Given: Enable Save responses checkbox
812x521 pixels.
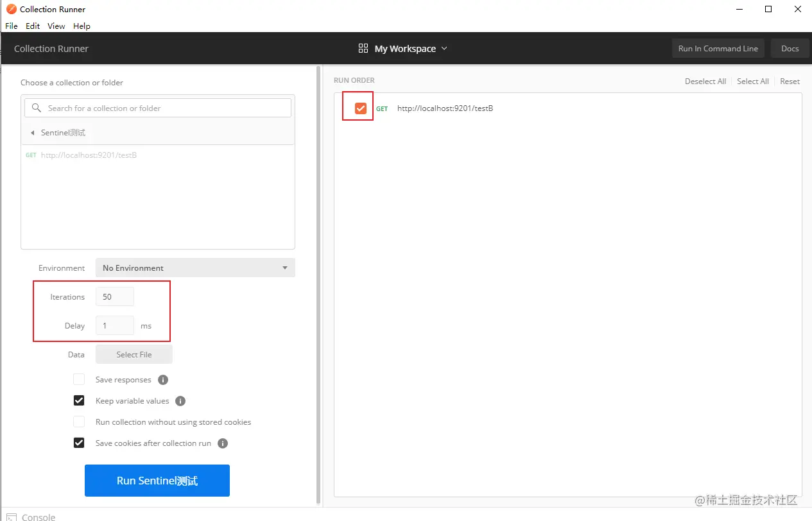Looking at the screenshot, I should (79, 379).
